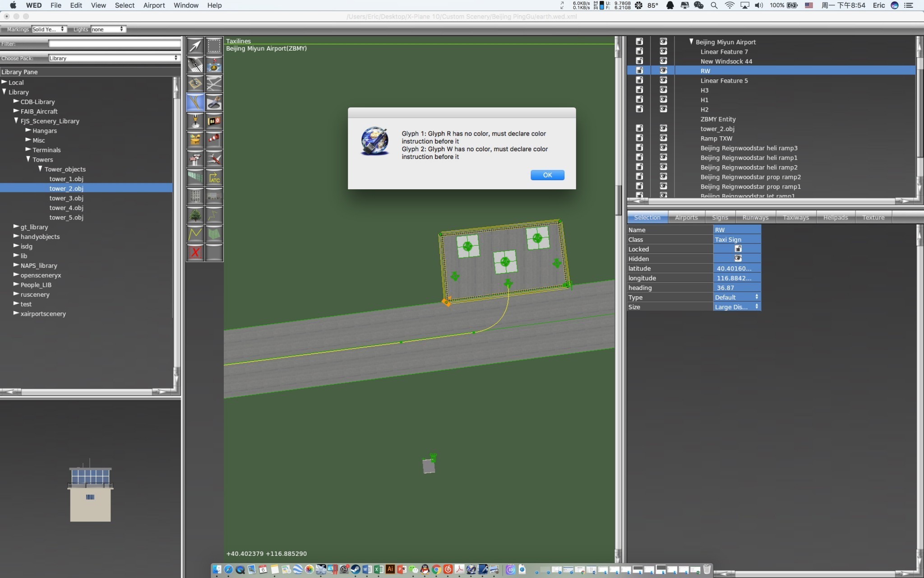Toggle visibility eye for New Windsock 44
Image resolution: width=924 pixels, height=578 pixels.
[663, 61]
